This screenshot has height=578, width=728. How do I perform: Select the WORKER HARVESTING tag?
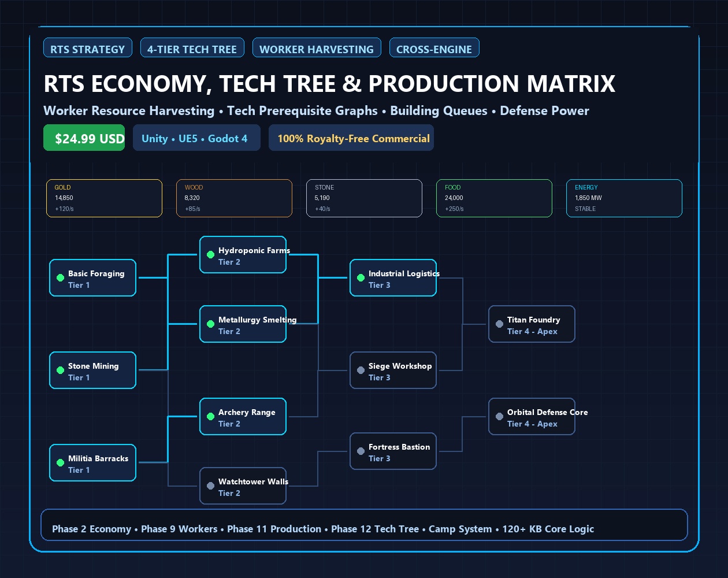coord(317,48)
